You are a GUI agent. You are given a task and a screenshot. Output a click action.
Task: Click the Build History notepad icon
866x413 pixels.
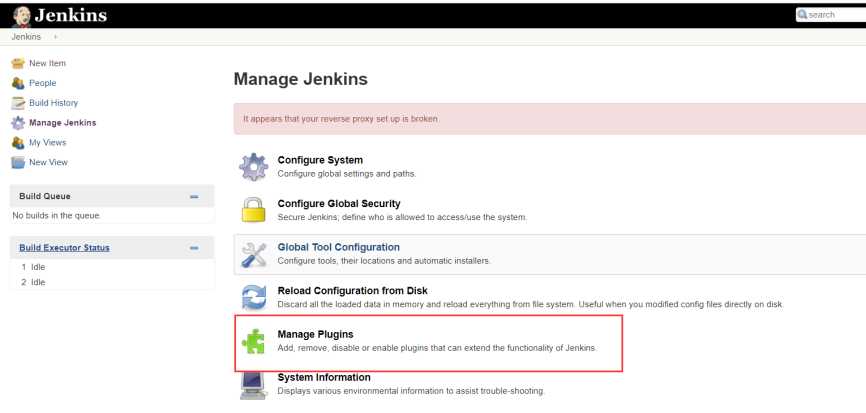point(18,103)
